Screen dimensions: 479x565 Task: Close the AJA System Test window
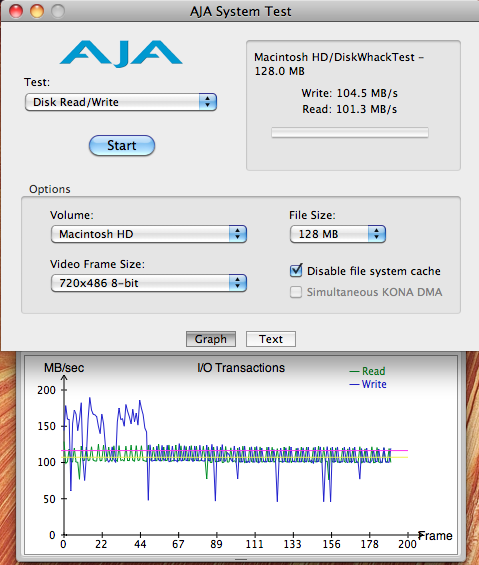pos(16,11)
